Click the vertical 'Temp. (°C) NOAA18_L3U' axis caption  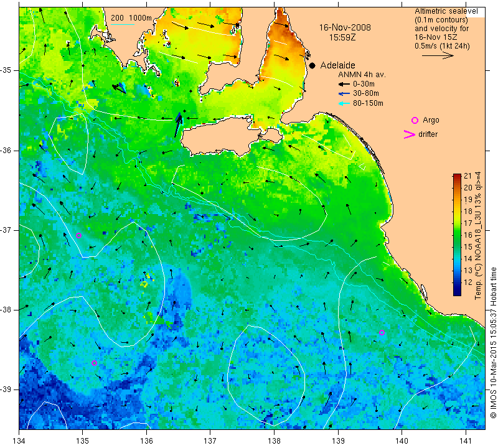(x=478, y=235)
